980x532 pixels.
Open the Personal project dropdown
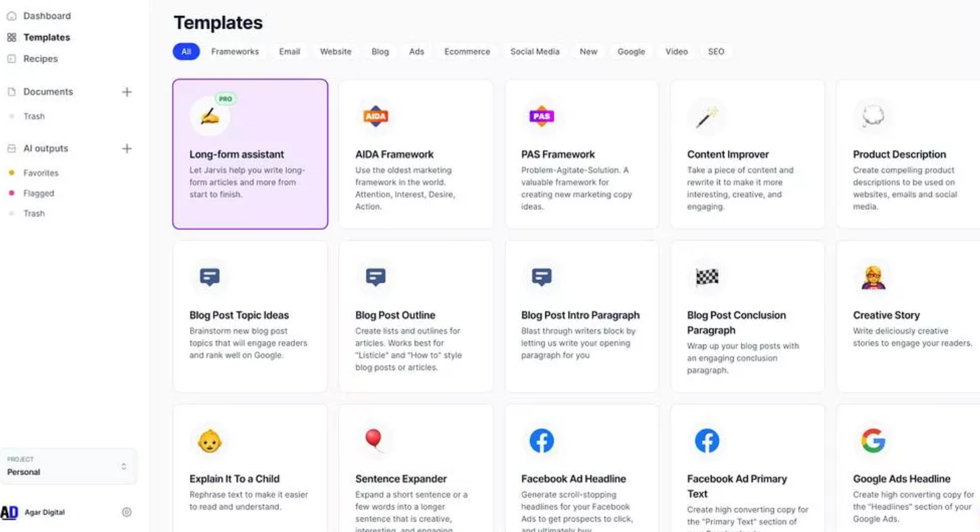pos(69,466)
